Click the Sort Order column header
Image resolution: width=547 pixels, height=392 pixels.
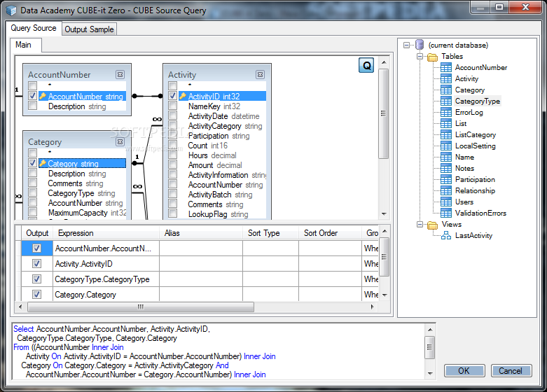[330, 233]
